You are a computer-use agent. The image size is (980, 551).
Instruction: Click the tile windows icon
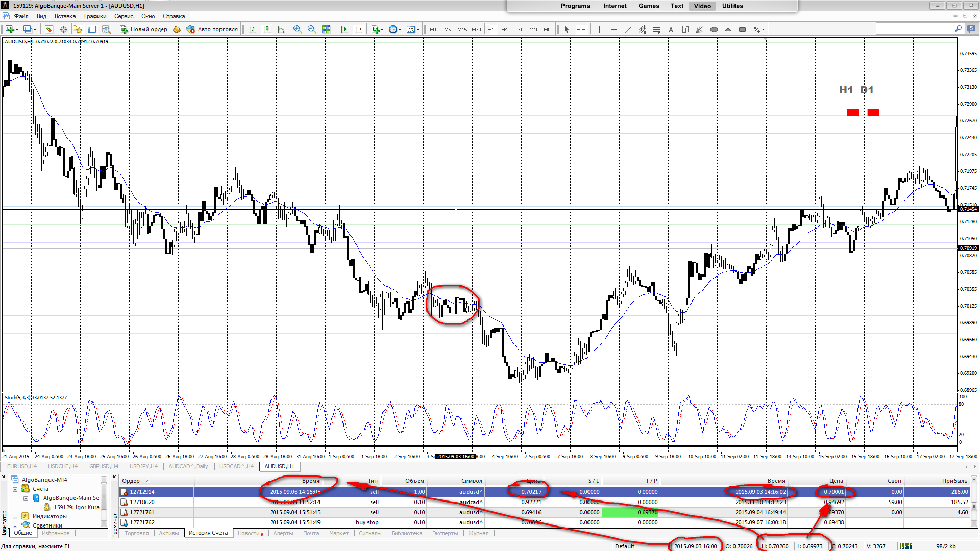point(326,29)
